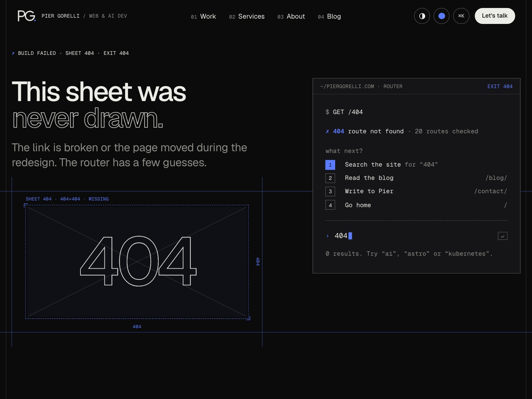
Task: Select the Go home option
Action: click(x=416, y=205)
